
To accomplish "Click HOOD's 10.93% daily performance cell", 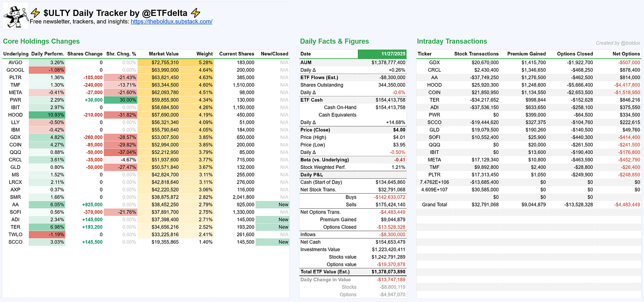I will (x=47, y=115).
